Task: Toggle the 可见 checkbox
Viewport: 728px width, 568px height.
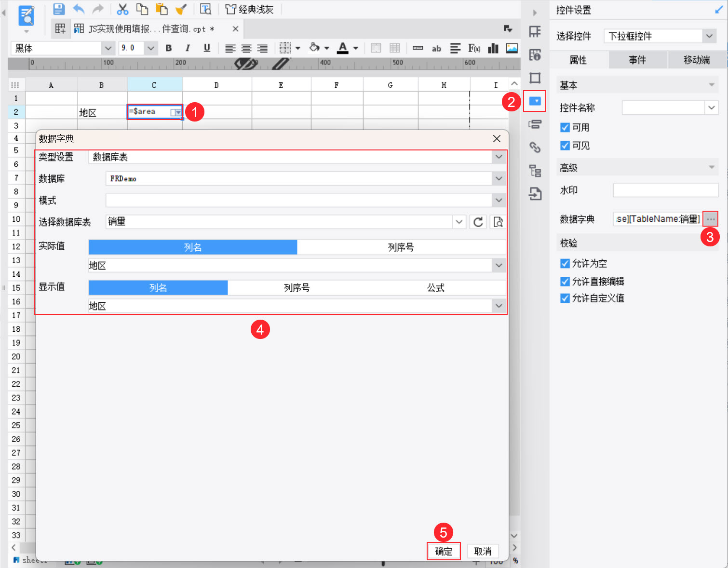Action: point(565,146)
